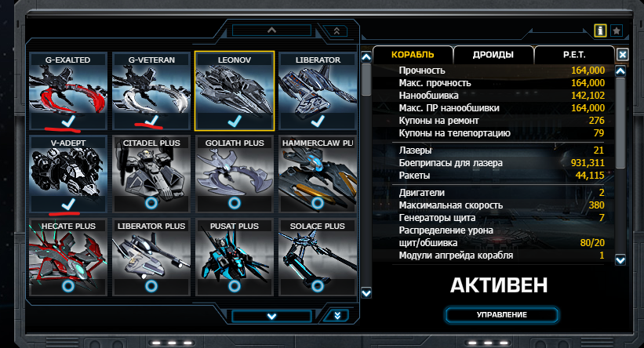Jump to list bottom with double-down chevron
This screenshot has width=644, height=348.
[337, 316]
